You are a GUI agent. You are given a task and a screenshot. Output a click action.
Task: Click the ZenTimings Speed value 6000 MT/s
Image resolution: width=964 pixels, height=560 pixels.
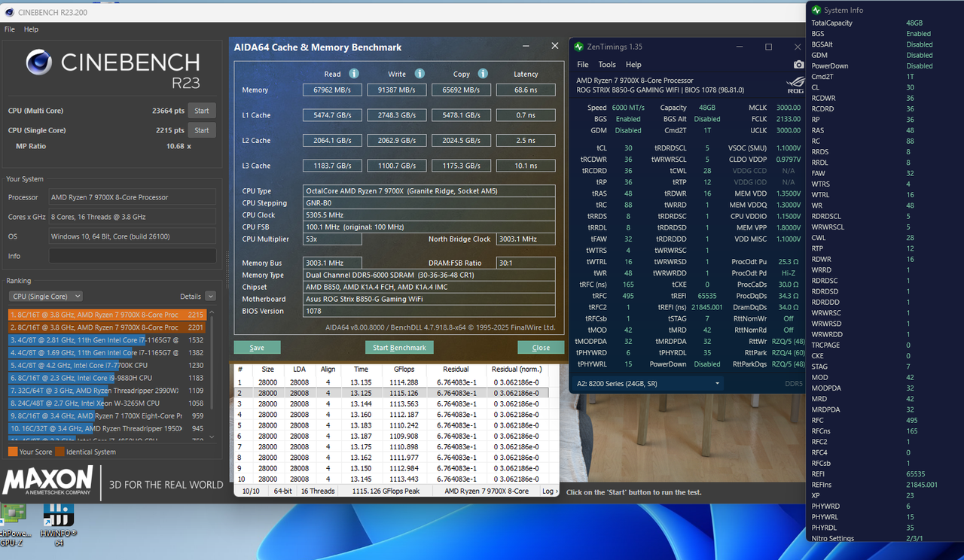627,108
